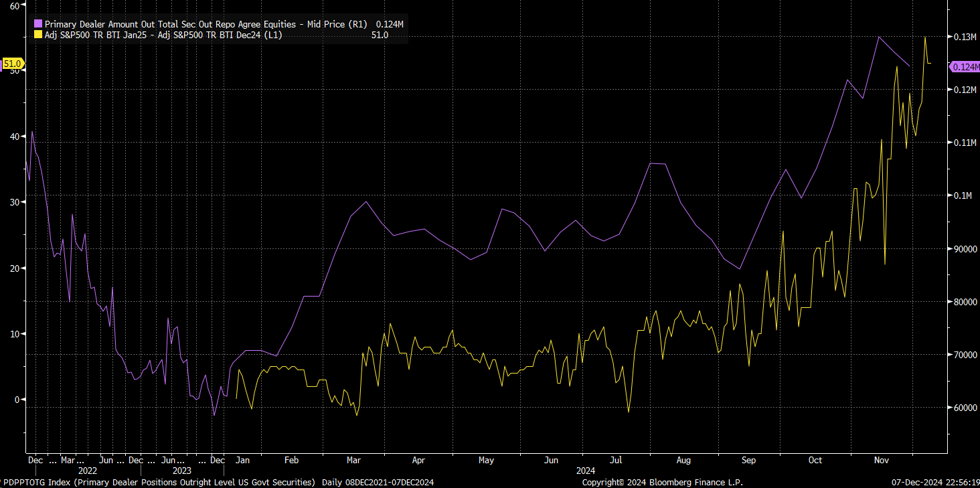Click the 2023 year label on the time axis
980x488 pixels.
point(181,471)
